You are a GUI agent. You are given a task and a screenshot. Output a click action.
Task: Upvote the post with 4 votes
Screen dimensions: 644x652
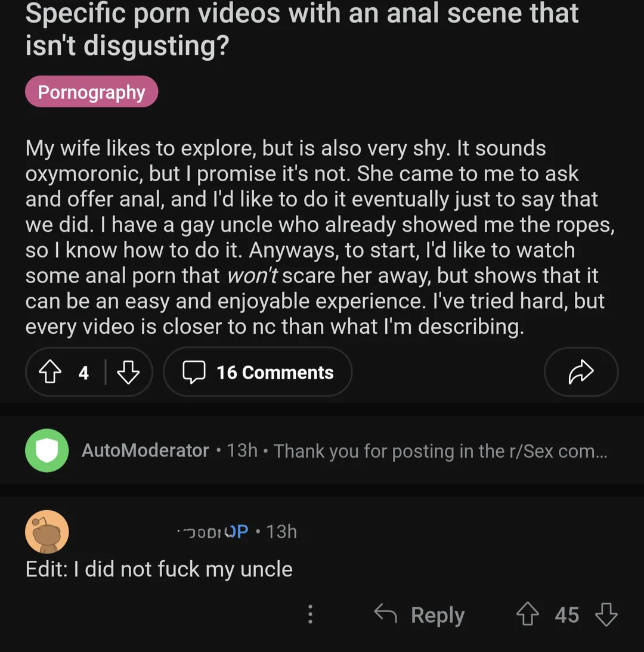(51, 372)
